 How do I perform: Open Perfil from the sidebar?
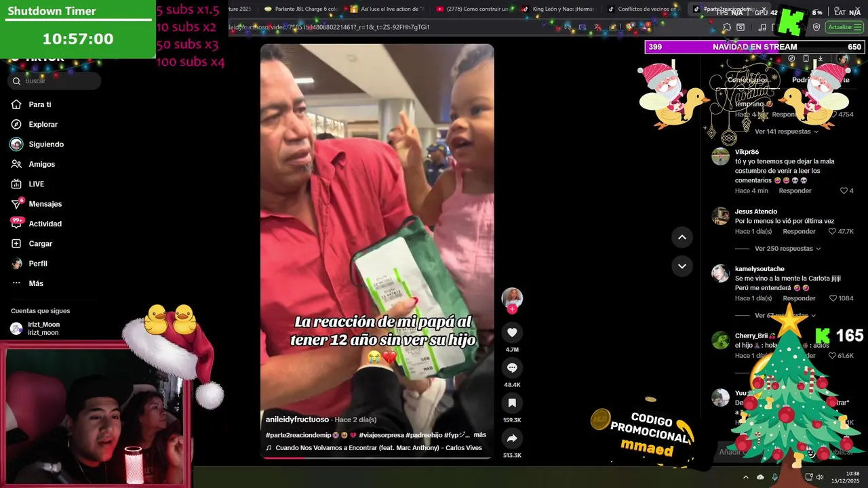pos(37,264)
